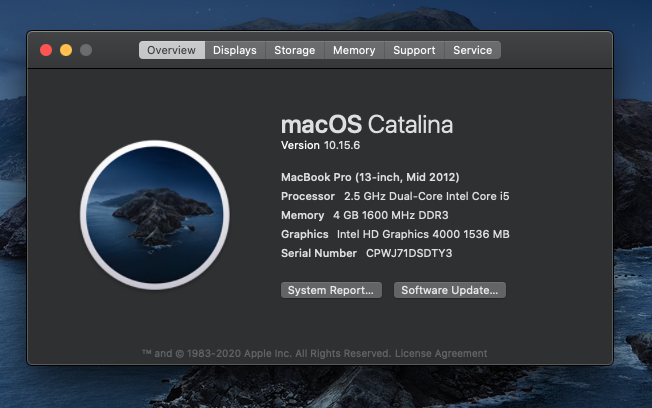
Task: Click the MacBook Pro (13-inch, Mid 2012) text
Action: [x=370, y=177]
